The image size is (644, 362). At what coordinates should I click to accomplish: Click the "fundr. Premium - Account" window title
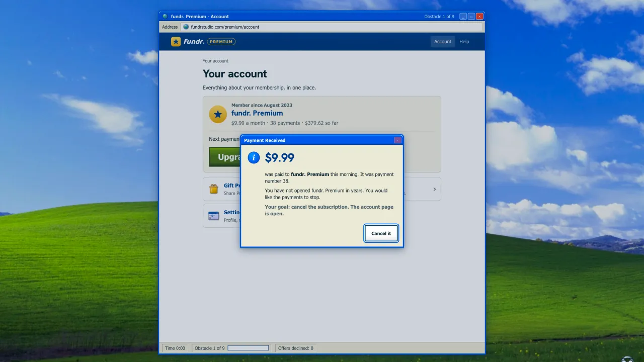[x=200, y=17]
